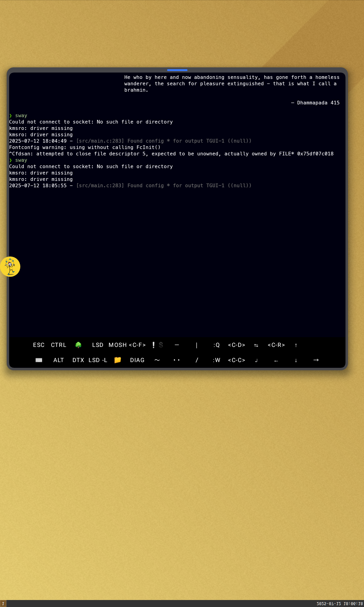Screen dimensions: 364x607
Task: Show the on-screen keyboard icon
Action: point(39,360)
